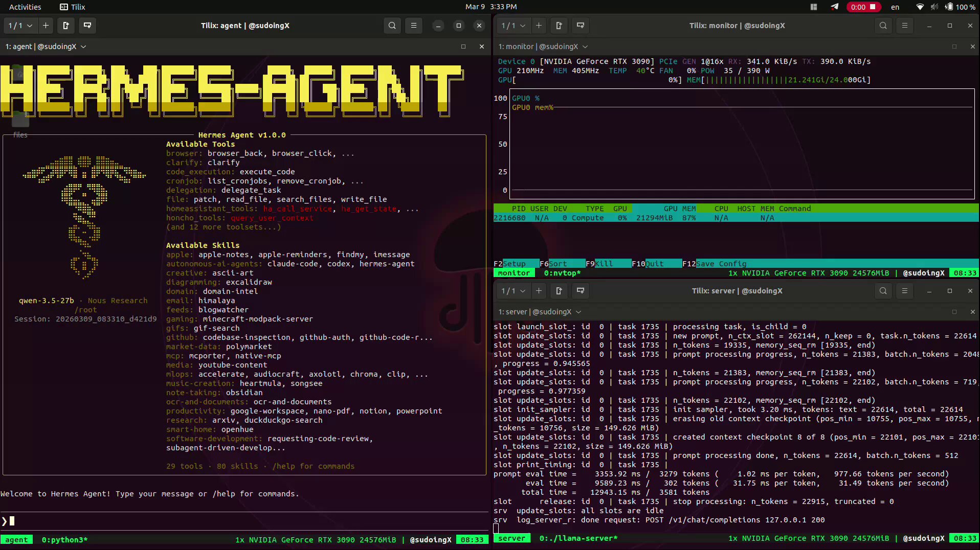This screenshot has width=980, height=550.
Task: Add a terminal down in the server window
Action: 581,291
